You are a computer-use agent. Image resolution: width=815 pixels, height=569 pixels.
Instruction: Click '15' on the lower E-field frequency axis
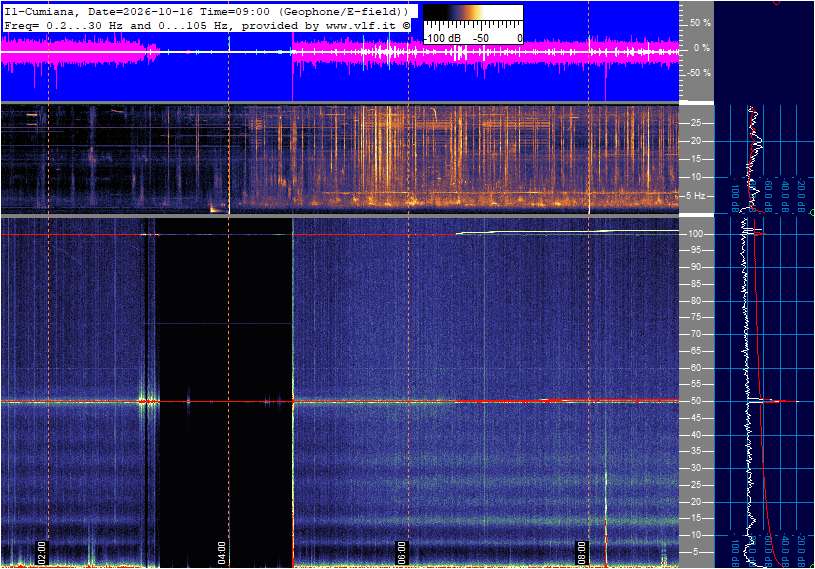tap(695, 518)
